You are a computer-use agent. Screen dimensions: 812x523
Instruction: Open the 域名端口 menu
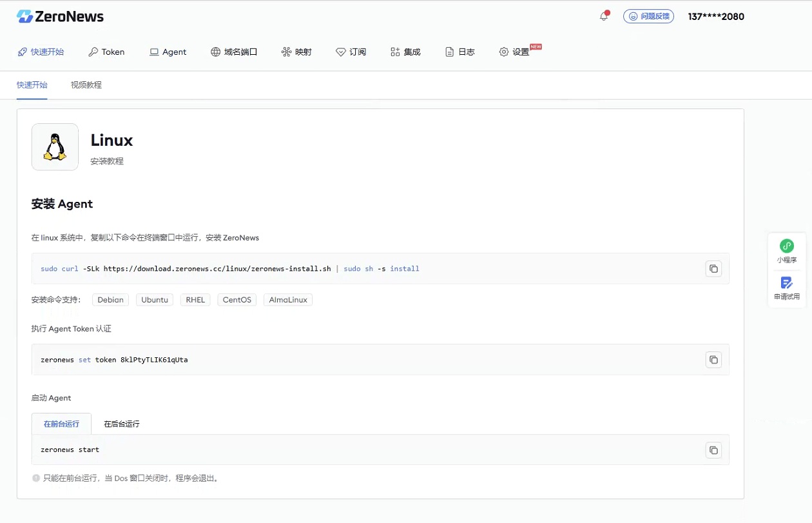[234, 52]
